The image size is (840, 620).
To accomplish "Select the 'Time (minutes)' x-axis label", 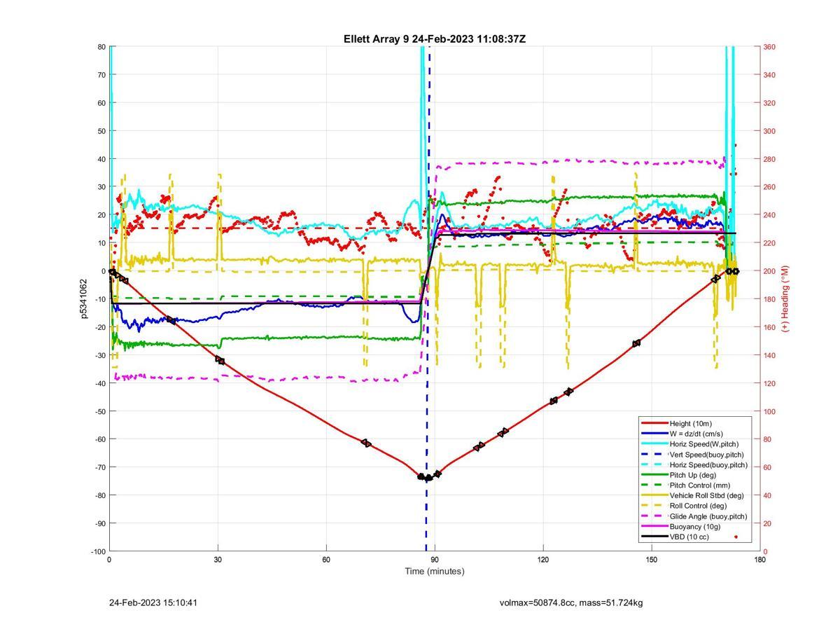I will coord(434,571).
